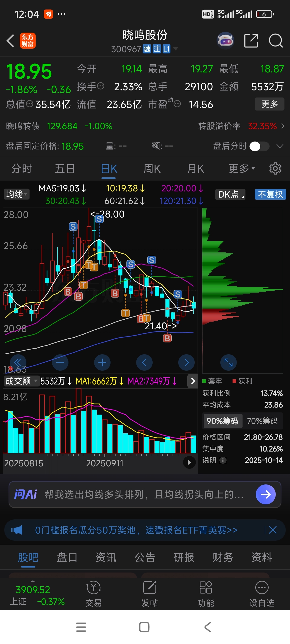Image resolution: width=290 pixels, height=644 pixels.
Task: Send the AI query with arrow button
Action: point(266,494)
